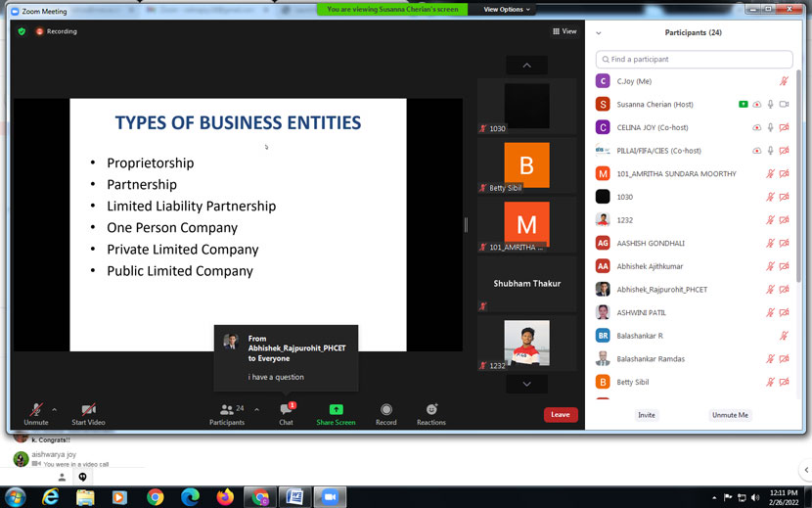Click the Invite button
The image size is (812, 508).
pos(647,415)
